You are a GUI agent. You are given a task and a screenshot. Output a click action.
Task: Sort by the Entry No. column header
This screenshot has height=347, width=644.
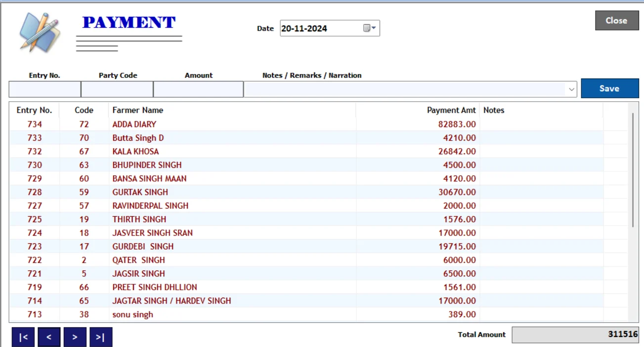click(x=34, y=110)
